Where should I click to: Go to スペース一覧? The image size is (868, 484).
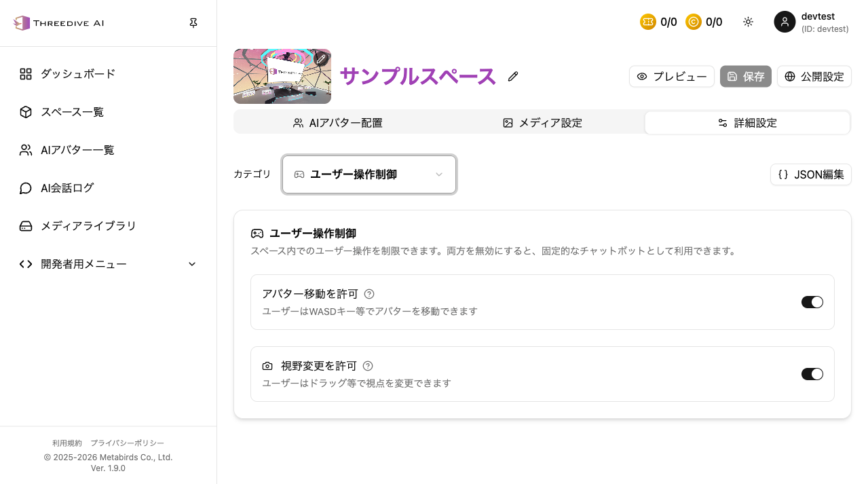coord(109,112)
